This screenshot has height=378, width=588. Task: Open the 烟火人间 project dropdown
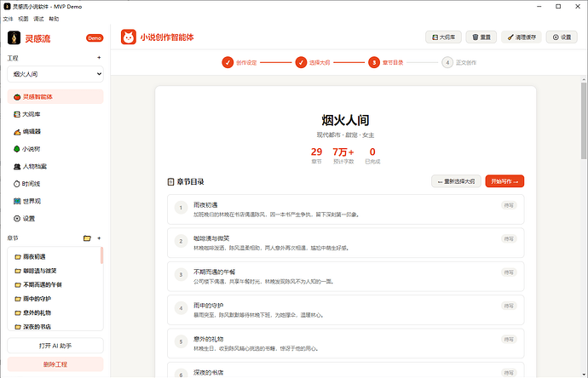pos(55,74)
